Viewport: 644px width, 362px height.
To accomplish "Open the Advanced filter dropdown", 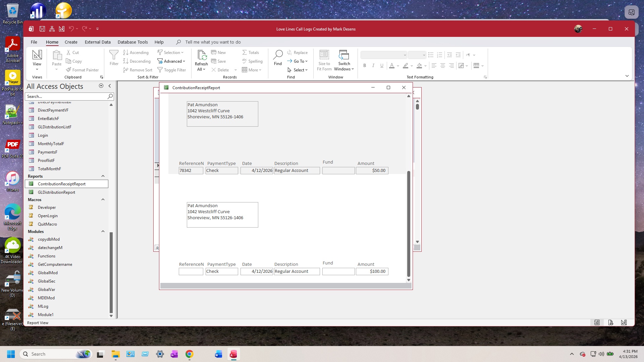I will (x=172, y=61).
